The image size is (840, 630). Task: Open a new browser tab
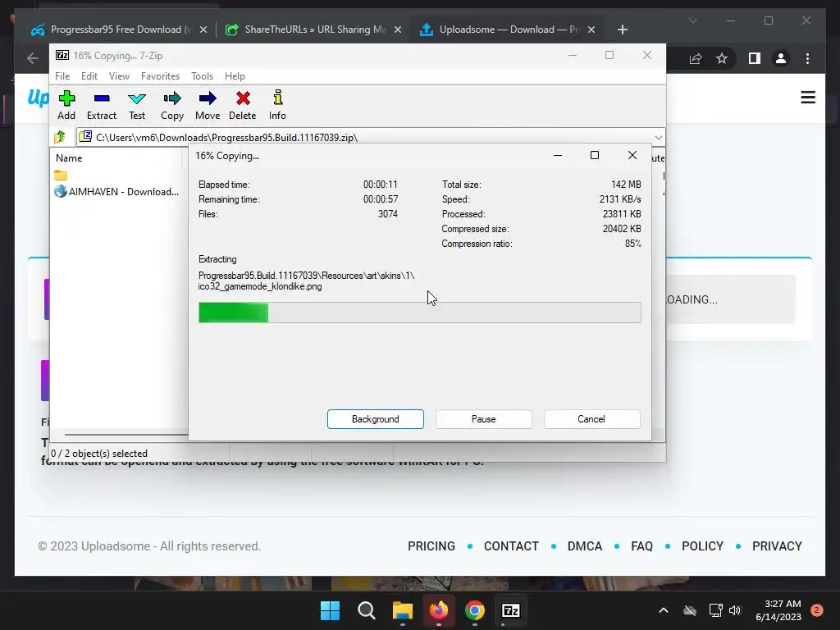click(622, 30)
